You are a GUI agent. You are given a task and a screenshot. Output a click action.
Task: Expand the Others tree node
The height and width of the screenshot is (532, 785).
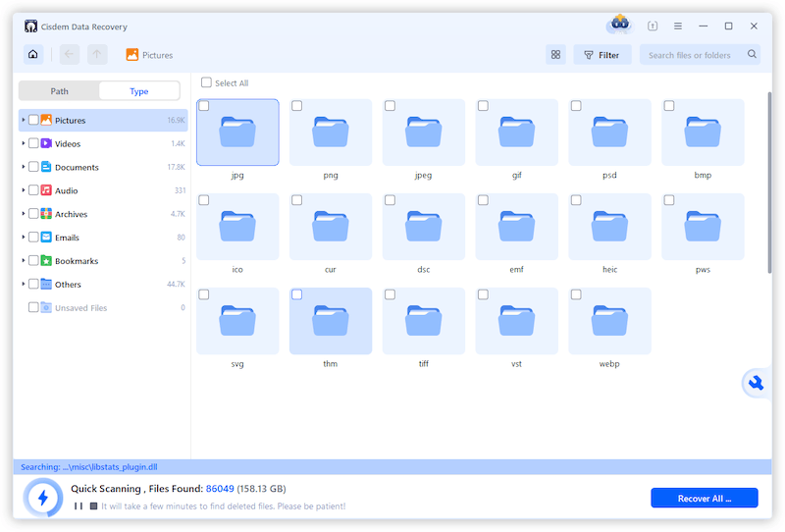(x=23, y=284)
